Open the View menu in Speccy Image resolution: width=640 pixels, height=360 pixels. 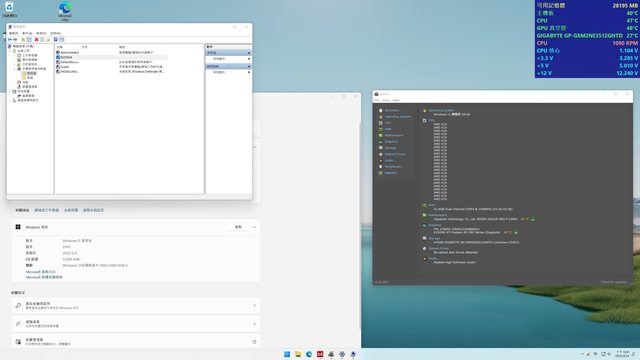pos(386,100)
